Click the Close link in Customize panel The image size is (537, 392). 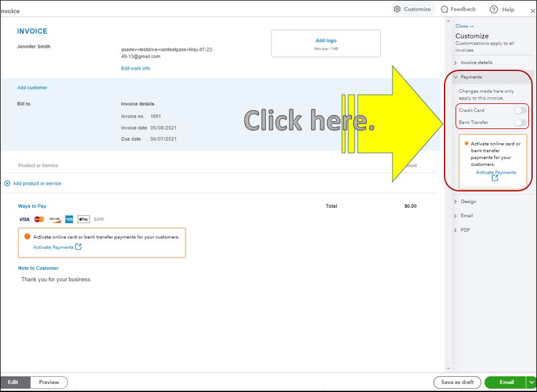point(464,26)
